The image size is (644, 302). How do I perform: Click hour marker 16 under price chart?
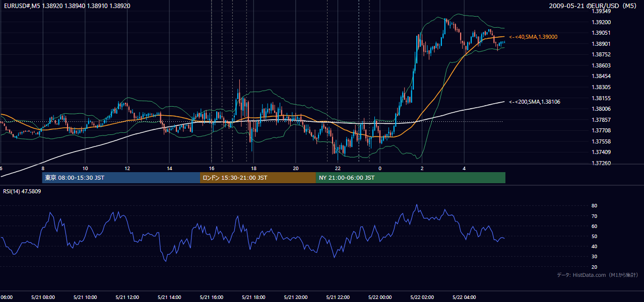(x=212, y=168)
